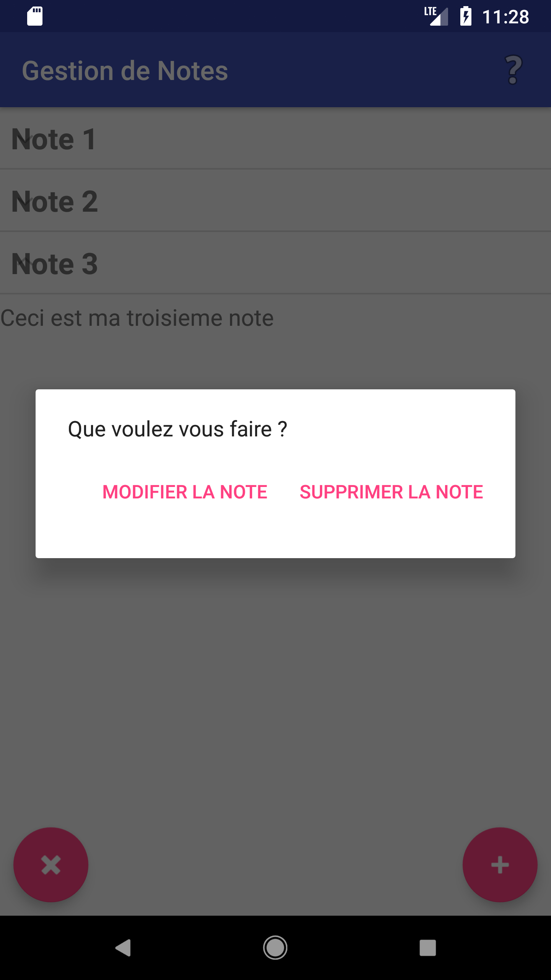
Task: Open the recent apps square button
Action: [427, 948]
